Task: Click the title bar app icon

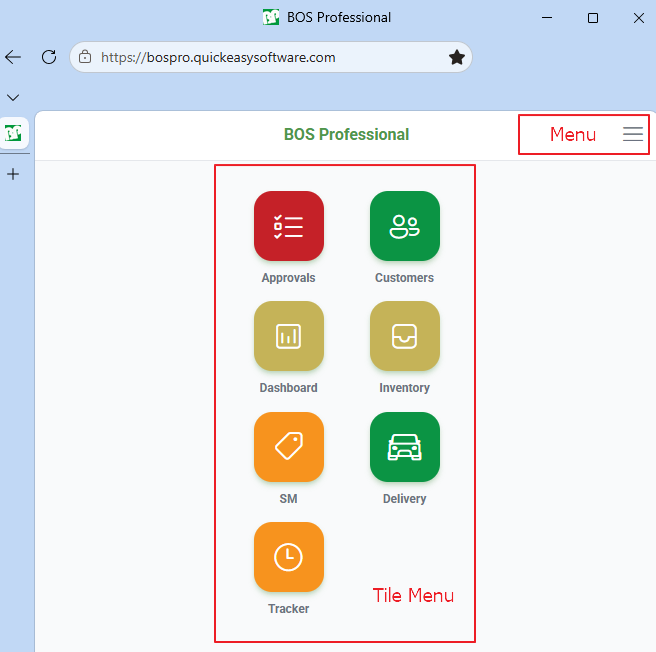Action: click(x=271, y=17)
